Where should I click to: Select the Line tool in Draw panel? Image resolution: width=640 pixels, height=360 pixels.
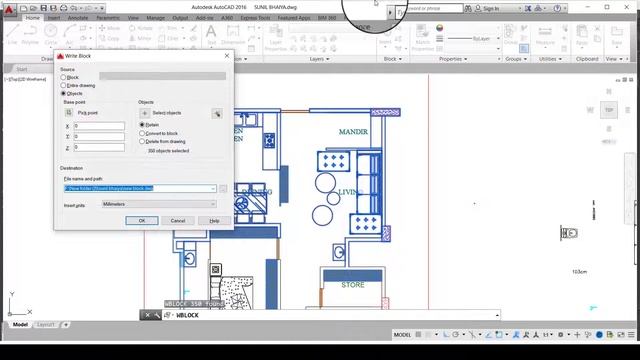[x=12, y=34]
